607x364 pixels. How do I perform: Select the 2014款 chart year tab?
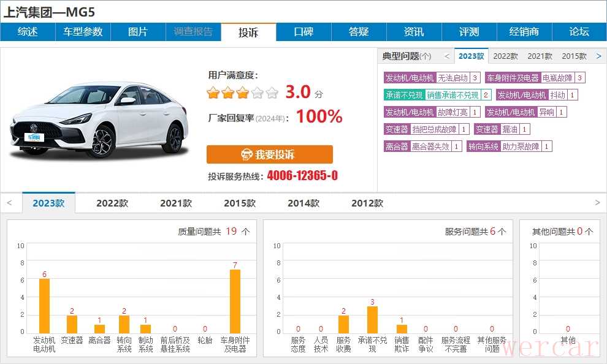click(303, 203)
